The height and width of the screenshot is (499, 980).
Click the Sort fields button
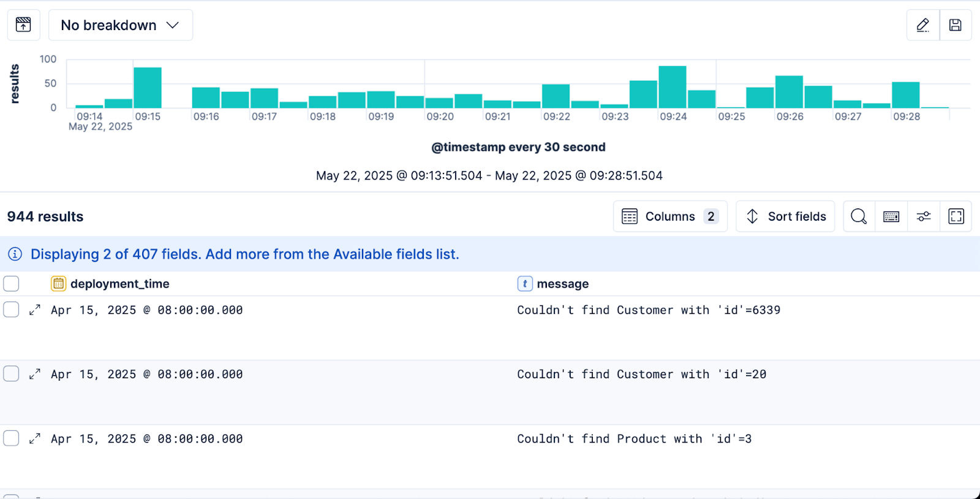pos(785,216)
